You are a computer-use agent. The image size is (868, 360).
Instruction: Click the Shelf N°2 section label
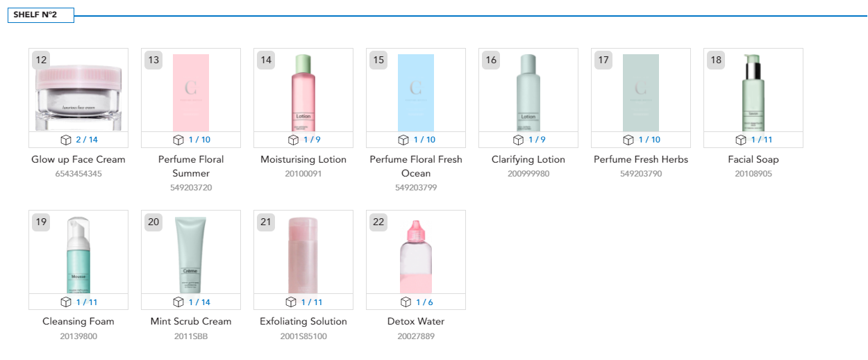tap(40, 15)
